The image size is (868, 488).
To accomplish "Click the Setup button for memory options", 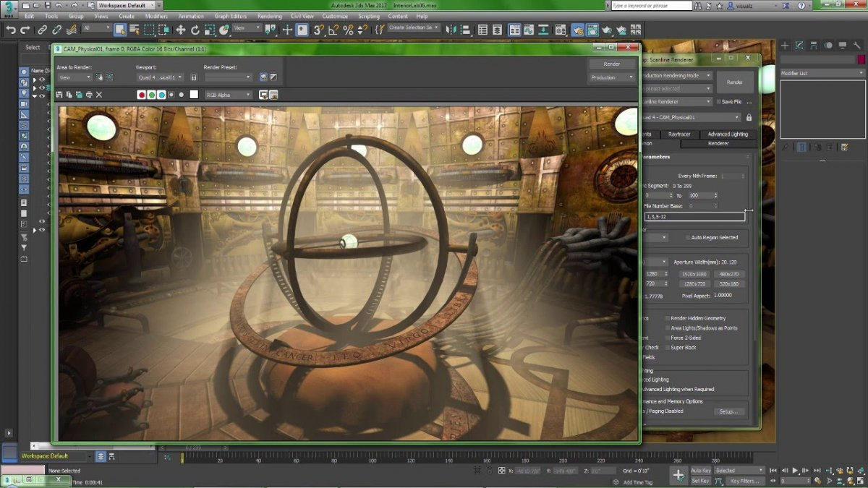I will (x=730, y=411).
